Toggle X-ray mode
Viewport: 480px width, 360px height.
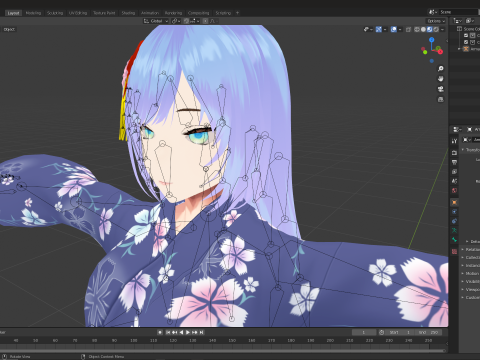[408, 29]
